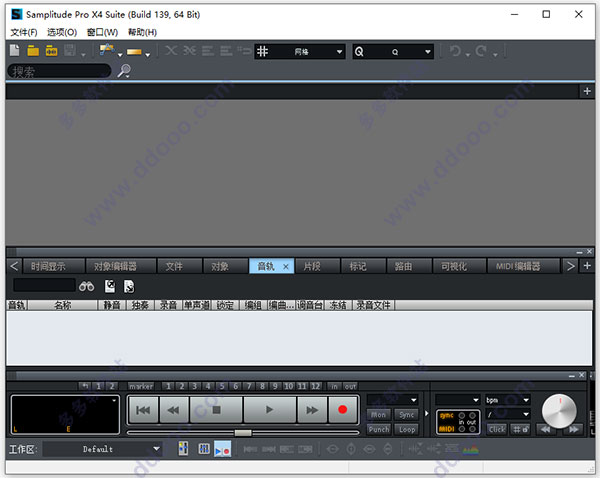Image resolution: width=600 pixels, height=478 pixels.
Task: Click the Q quantize icon
Action: coord(359,51)
